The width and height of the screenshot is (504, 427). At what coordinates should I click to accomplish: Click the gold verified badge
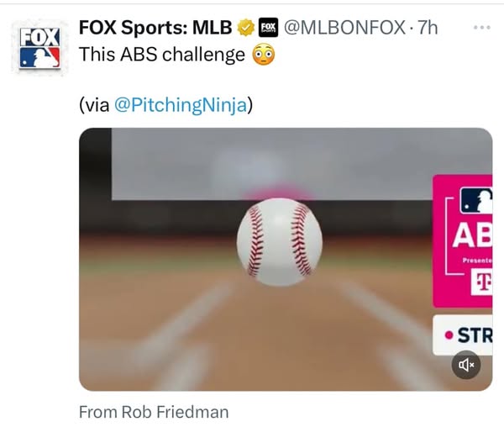click(246, 28)
